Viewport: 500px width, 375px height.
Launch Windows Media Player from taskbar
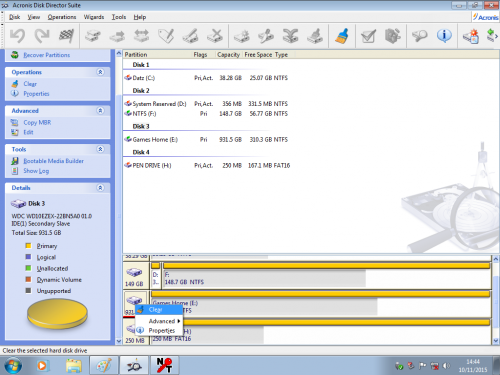click(x=42, y=366)
